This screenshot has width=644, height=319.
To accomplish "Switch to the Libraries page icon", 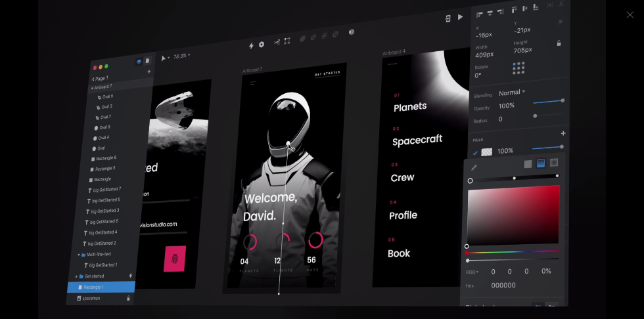I will [x=147, y=60].
